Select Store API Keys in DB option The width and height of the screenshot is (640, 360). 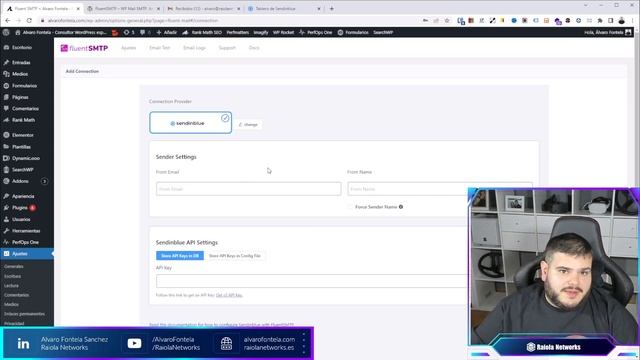180,256
